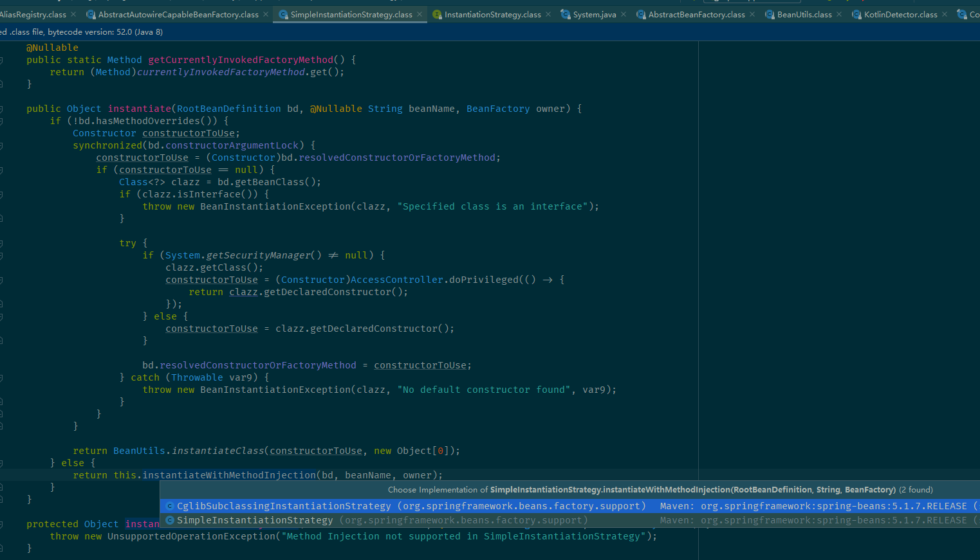The height and width of the screenshot is (560, 980).
Task: Click the AbstractBeanFactory.class file icon
Action: 641,14
